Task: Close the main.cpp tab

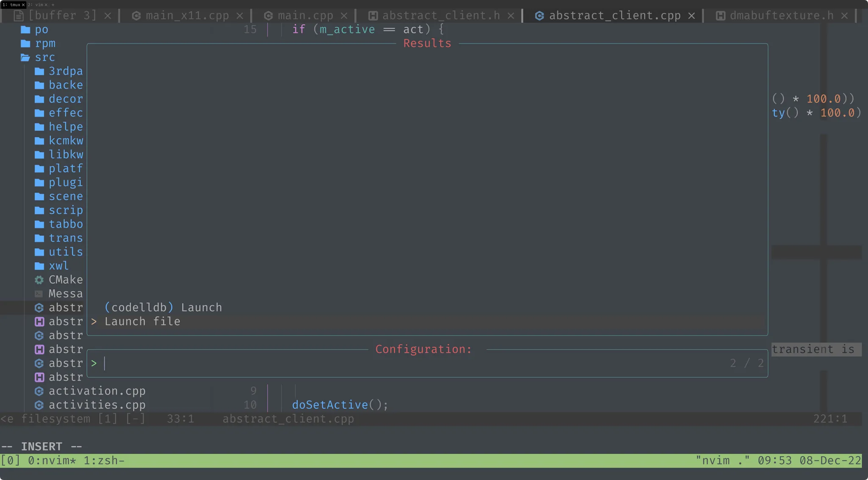Action: pyautogui.click(x=344, y=16)
